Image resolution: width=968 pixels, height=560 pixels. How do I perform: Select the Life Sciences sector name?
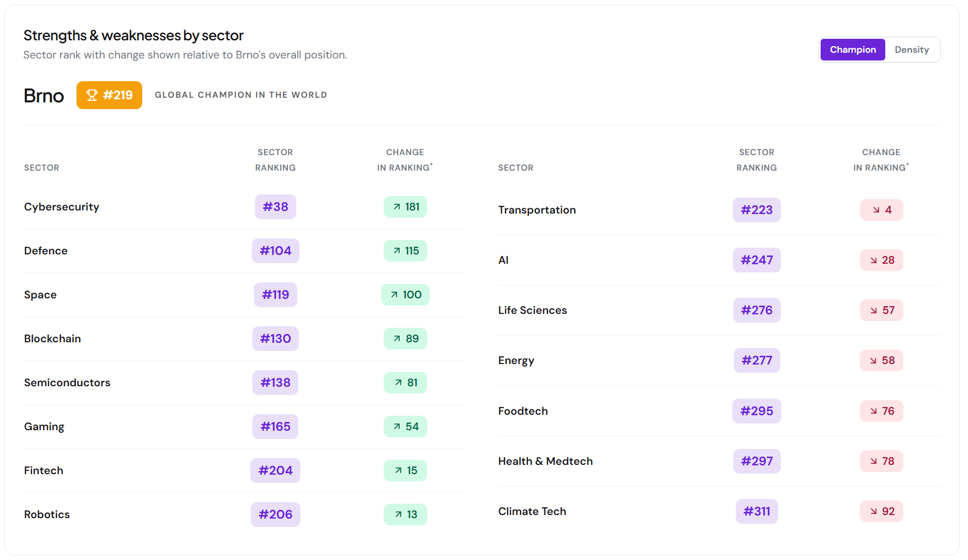(533, 310)
